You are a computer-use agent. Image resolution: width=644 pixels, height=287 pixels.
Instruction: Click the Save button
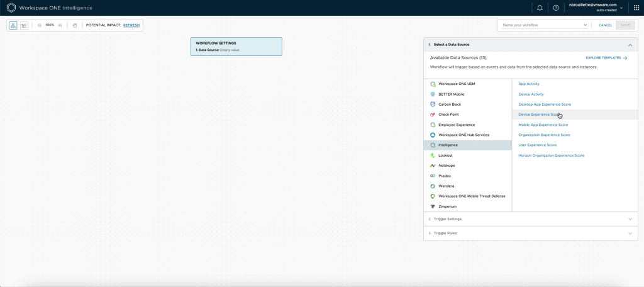click(x=625, y=25)
